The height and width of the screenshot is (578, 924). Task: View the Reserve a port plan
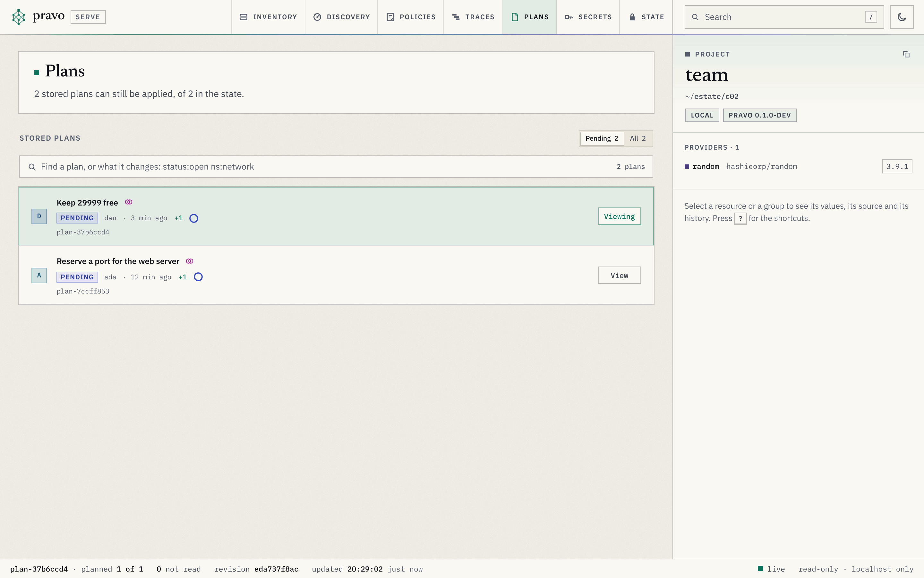tap(619, 275)
